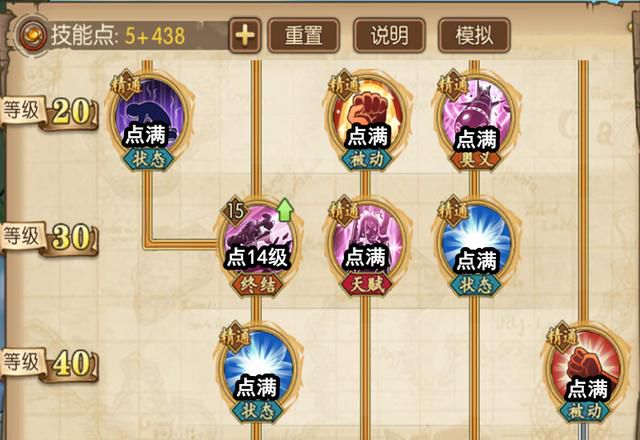The width and height of the screenshot is (640, 440).
Task: Click the plus button to add skill points
Action: pos(244,35)
